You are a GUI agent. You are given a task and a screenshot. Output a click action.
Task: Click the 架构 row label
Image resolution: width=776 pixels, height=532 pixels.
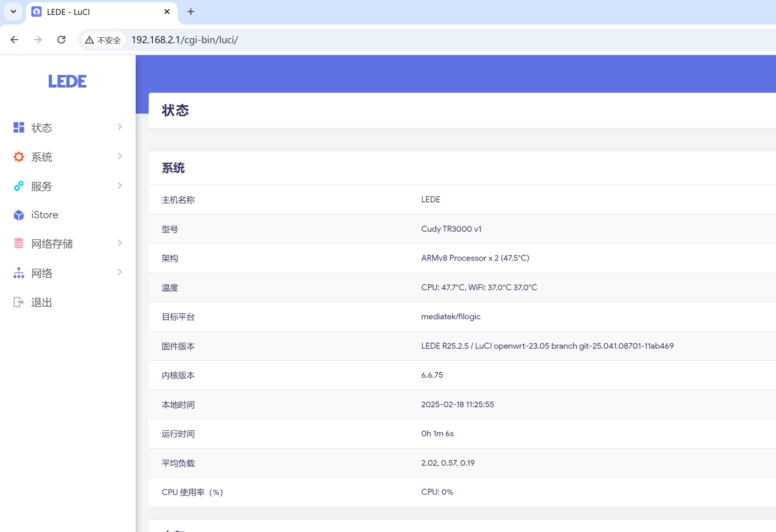pos(170,258)
